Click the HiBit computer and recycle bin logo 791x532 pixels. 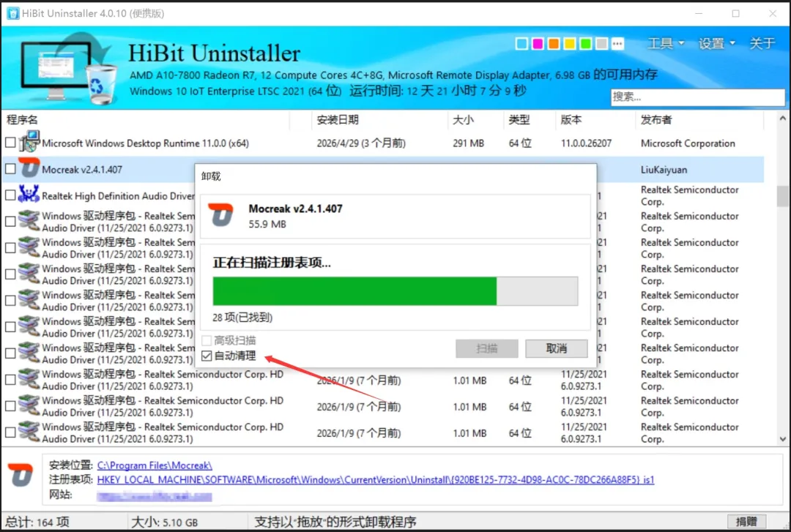(x=69, y=70)
